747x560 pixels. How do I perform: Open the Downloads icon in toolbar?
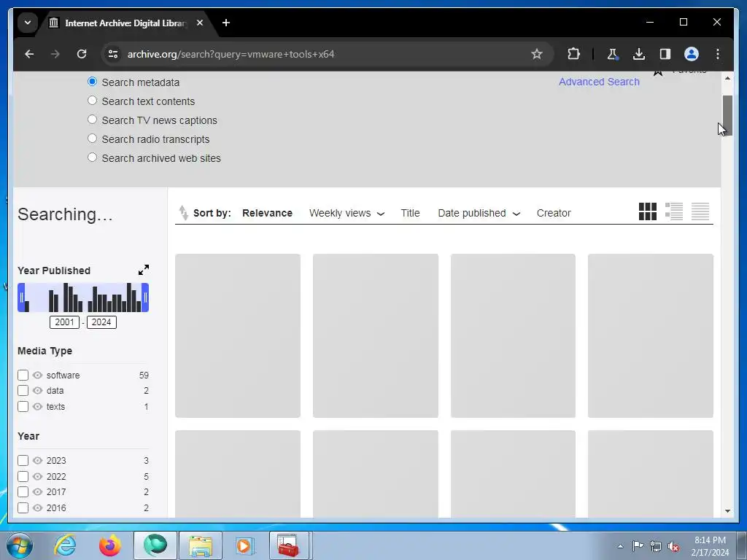639,54
